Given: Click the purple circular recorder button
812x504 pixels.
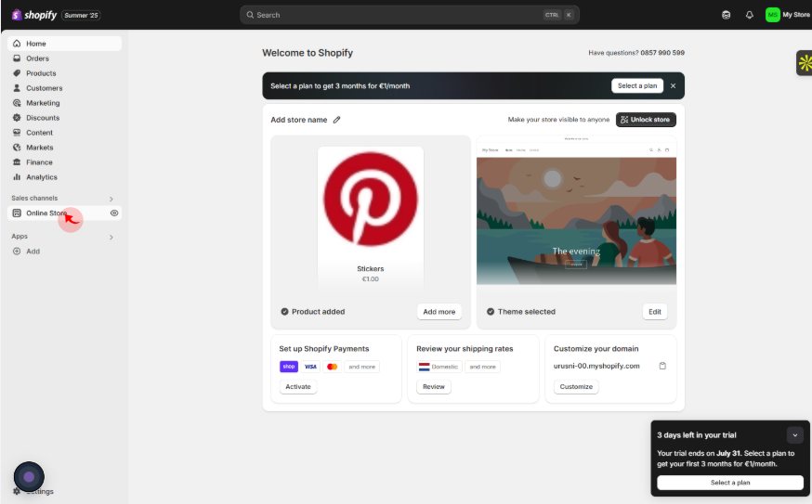Looking at the screenshot, I should click(x=29, y=476).
